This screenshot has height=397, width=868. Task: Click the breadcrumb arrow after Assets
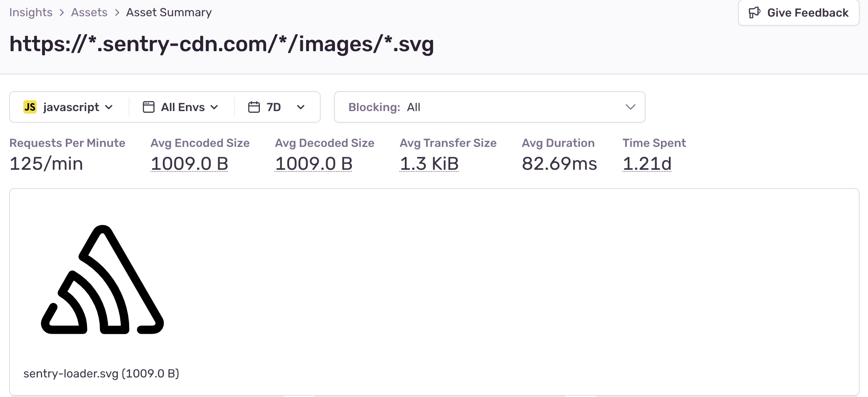point(117,12)
